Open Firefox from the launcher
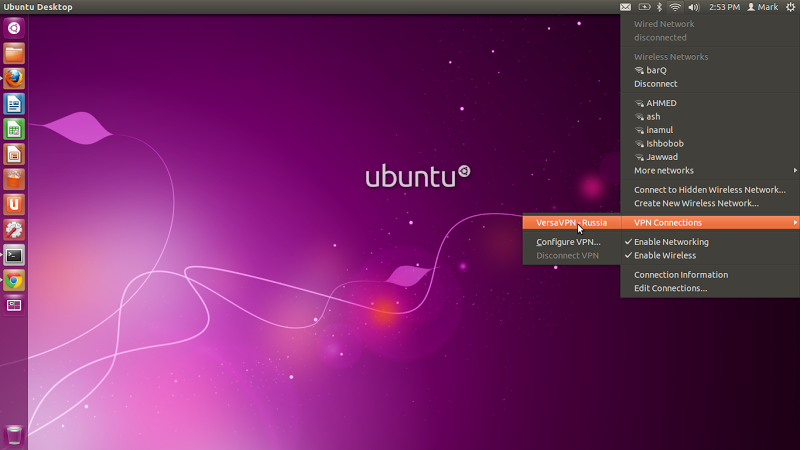This screenshot has height=450, width=800. (14, 79)
